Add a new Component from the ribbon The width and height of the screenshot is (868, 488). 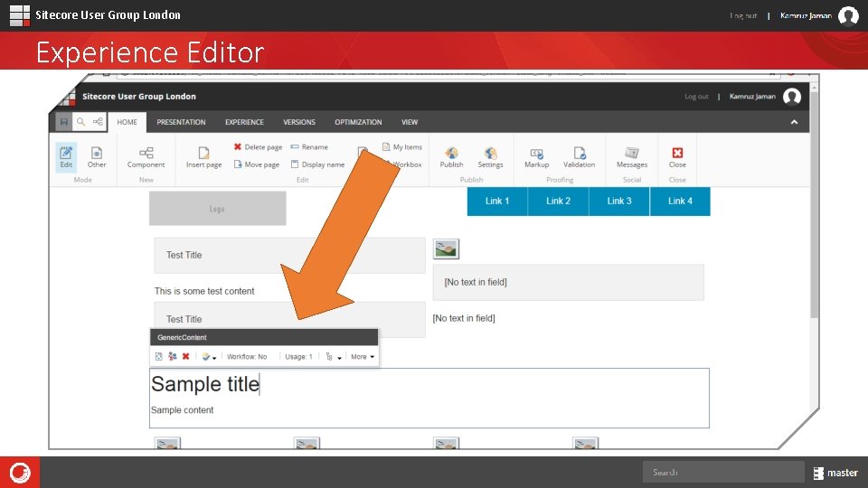[146, 157]
